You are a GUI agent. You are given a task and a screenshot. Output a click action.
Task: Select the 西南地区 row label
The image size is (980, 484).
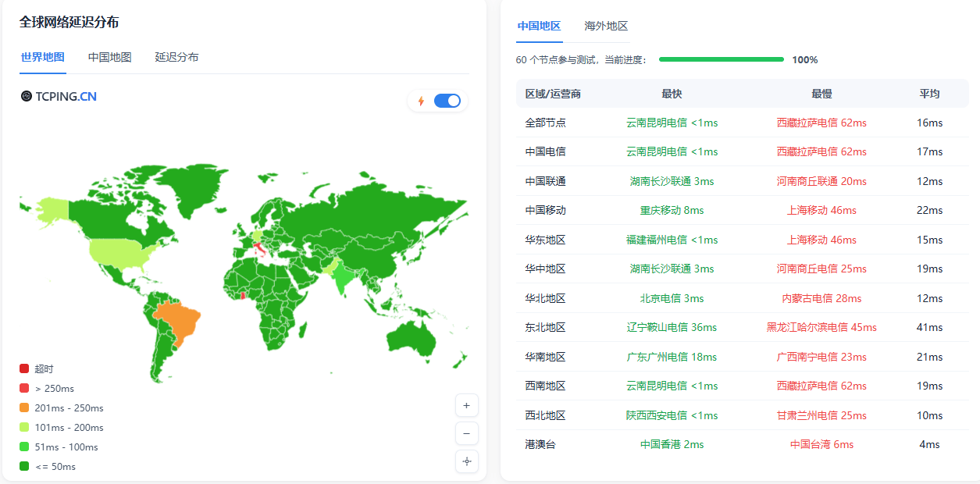pos(545,386)
